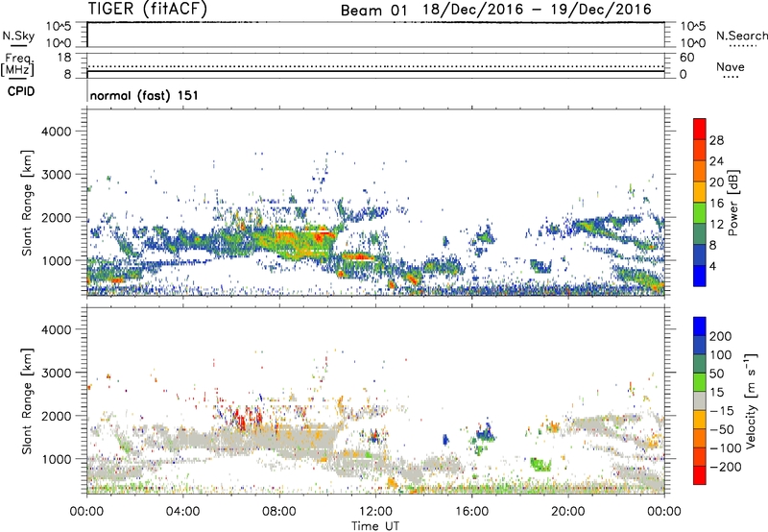This screenshot has height=532, width=768.
Task: Click the "100" Velocity colorbar label
Action: (721, 354)
